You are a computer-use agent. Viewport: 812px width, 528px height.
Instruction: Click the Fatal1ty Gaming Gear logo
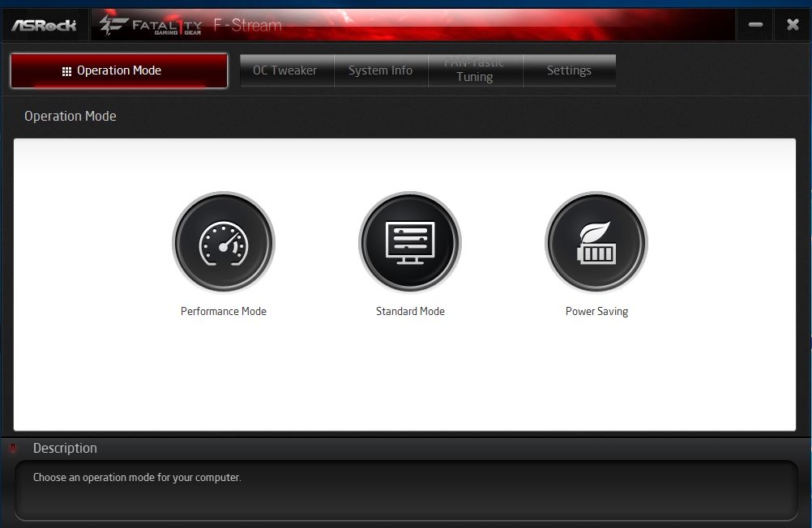point(151,25)
